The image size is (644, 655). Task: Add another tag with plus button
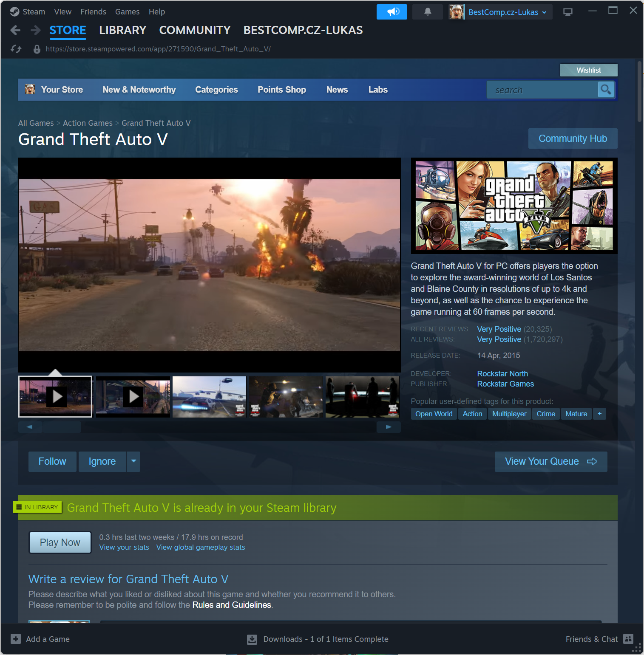(599, 414)
